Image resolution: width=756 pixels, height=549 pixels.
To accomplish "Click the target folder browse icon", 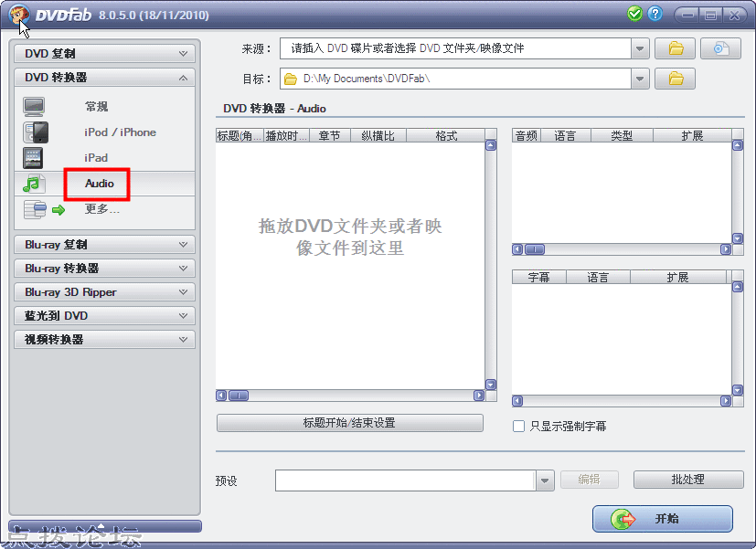I will (x=675, y=79).
